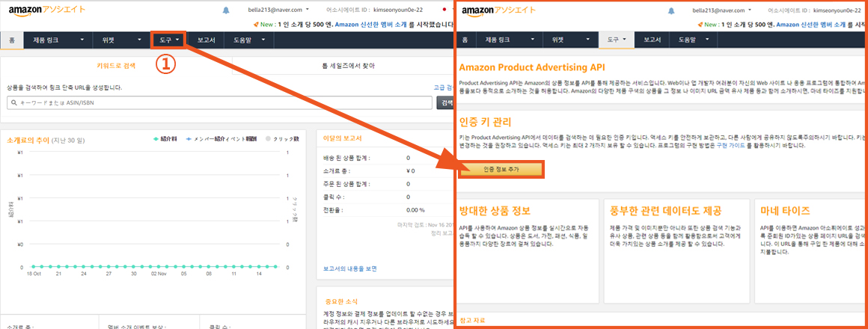The height and width of the screenshot is (329, 868).
Task: Click 풍부한 관련 데이터도 제공 card heading
Action: pos(665,211)
